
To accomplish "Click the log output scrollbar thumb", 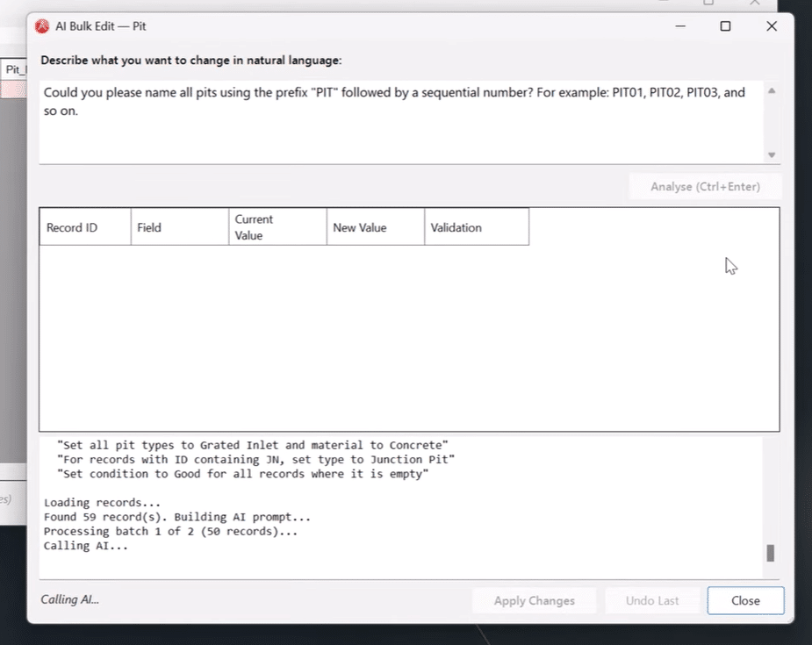I will [x=771, y=553].
